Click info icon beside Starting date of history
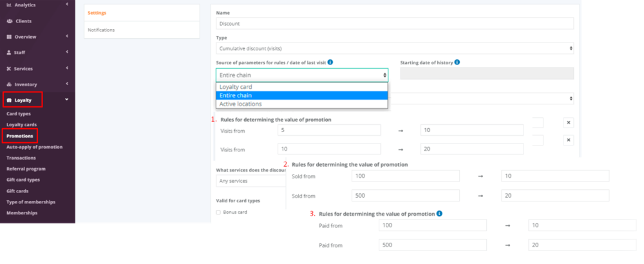Screen dimensions: 644x264 457,62
